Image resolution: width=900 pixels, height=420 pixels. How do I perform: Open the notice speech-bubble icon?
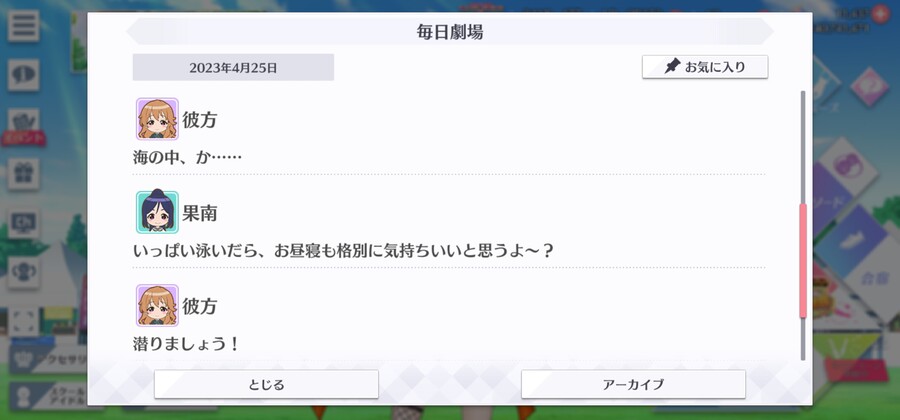(24, 75)
